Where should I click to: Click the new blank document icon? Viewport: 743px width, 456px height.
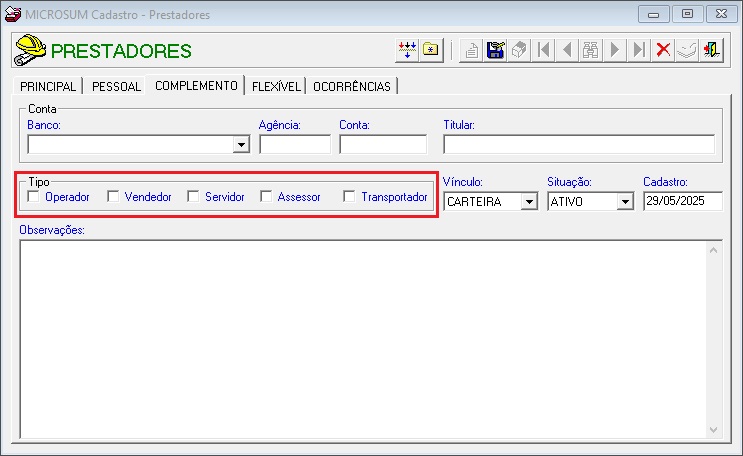coord(471,50)
